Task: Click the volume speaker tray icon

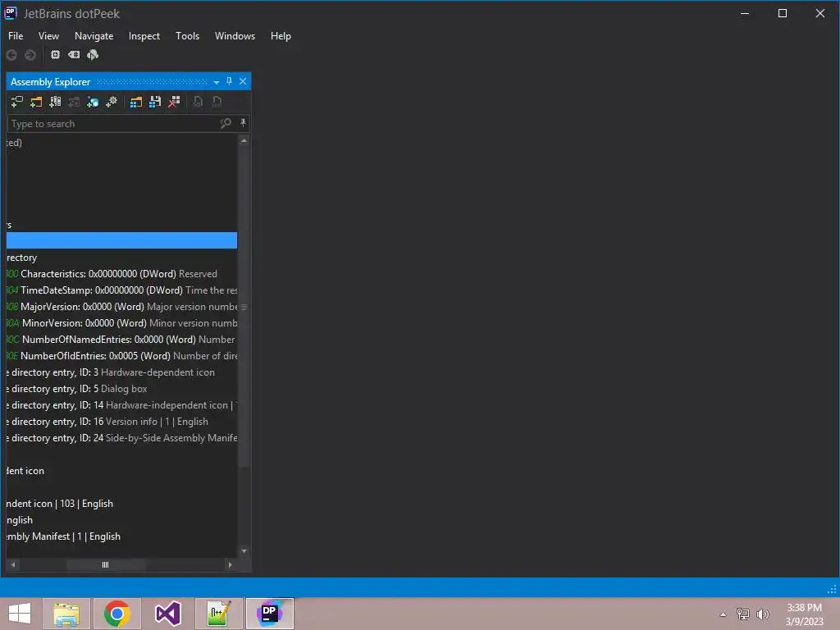Action: pos(763,614)
